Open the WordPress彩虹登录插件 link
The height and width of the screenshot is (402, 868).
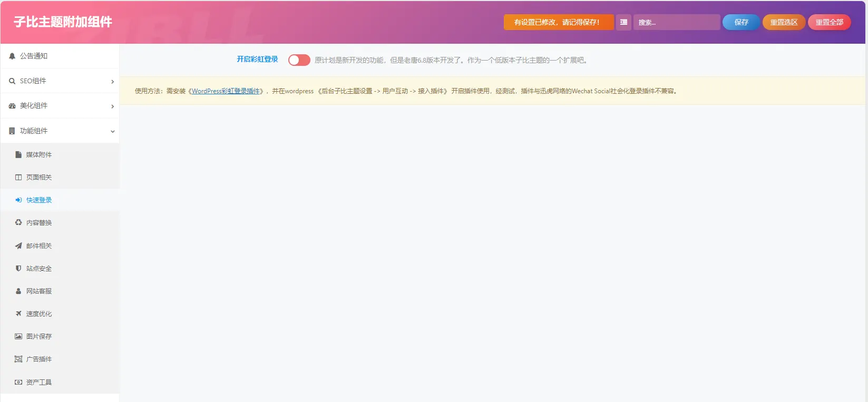[x=226, y=91]
